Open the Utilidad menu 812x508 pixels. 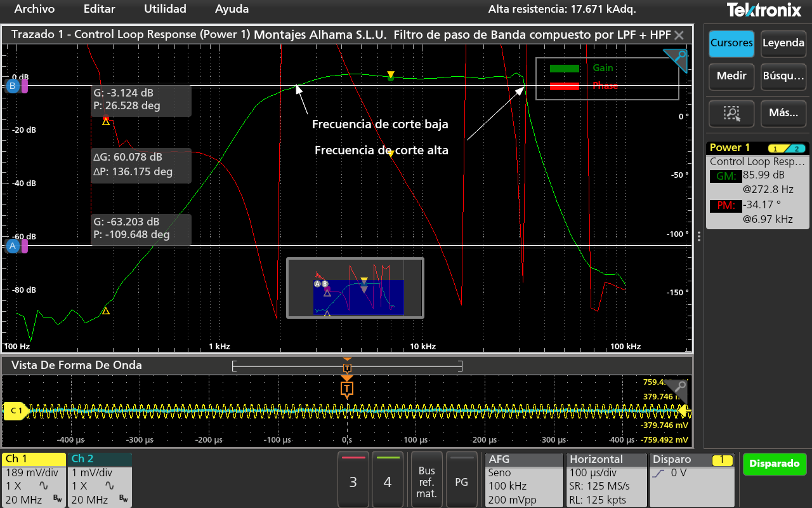[165, 9]
